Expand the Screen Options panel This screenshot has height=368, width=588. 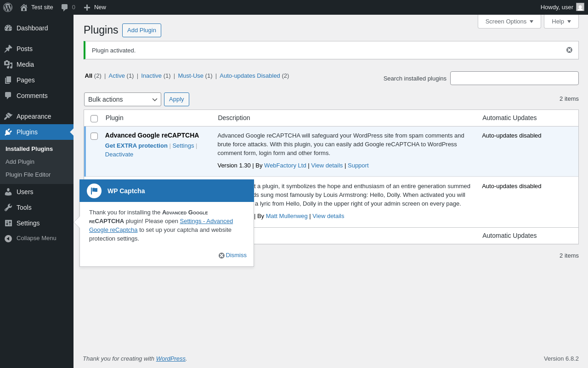pyautogui.click(x=509, y=21)
